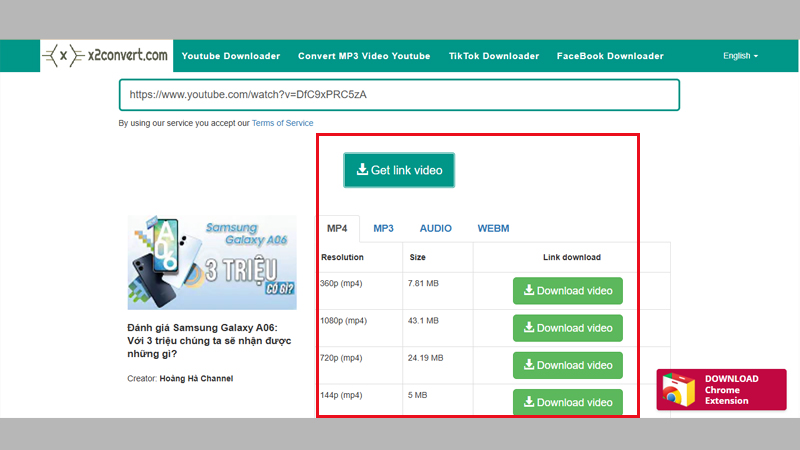Select the MP4 tab
800x450 pixels.
[337, 228]
